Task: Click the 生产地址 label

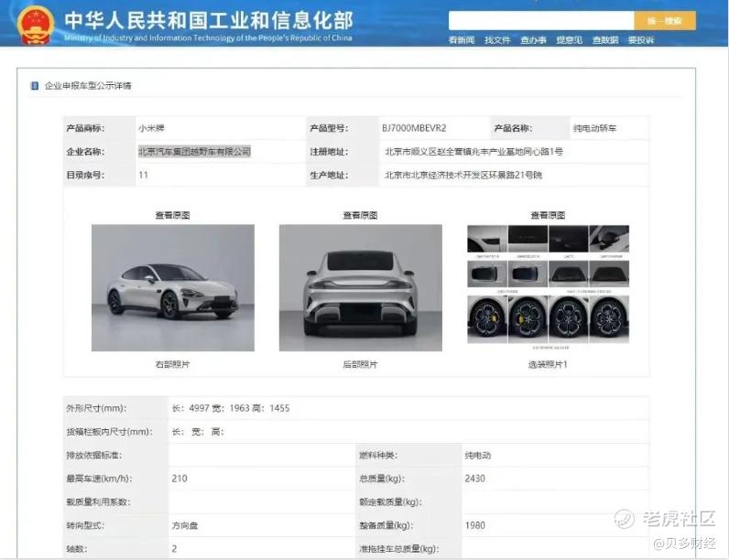Action: (x=329, y=175)
